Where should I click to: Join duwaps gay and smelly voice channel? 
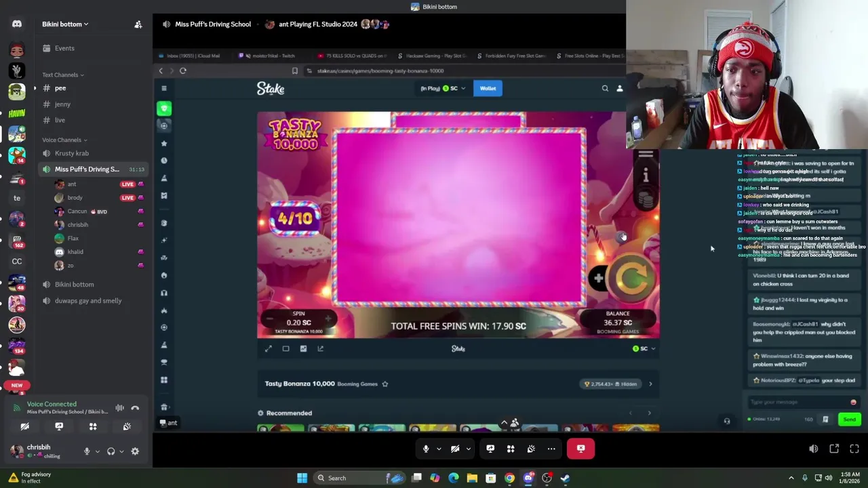point(92,301)
